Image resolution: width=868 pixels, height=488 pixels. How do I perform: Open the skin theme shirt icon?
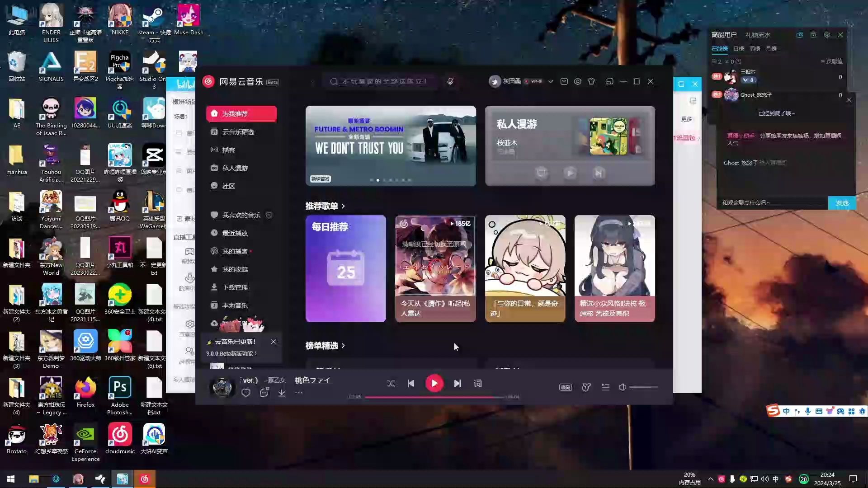pyautogui.click(x=591, y=81)
